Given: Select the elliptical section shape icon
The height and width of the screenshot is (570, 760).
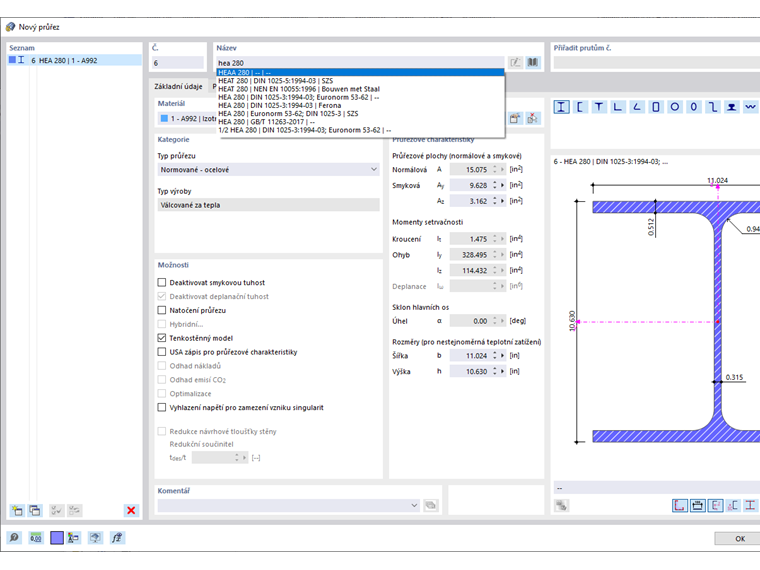Looking at the screenshot, I should [x=694, y=107].
